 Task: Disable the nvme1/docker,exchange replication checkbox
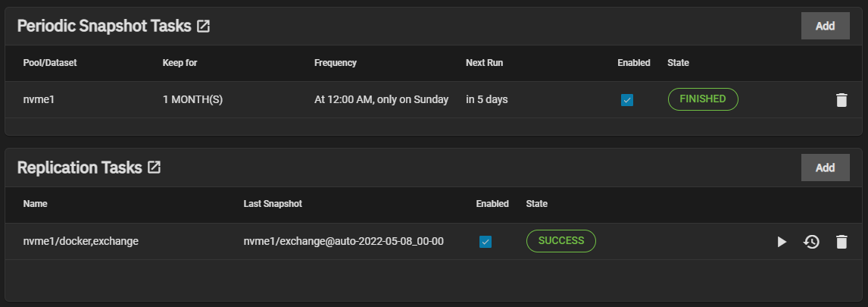coord(486,242)
